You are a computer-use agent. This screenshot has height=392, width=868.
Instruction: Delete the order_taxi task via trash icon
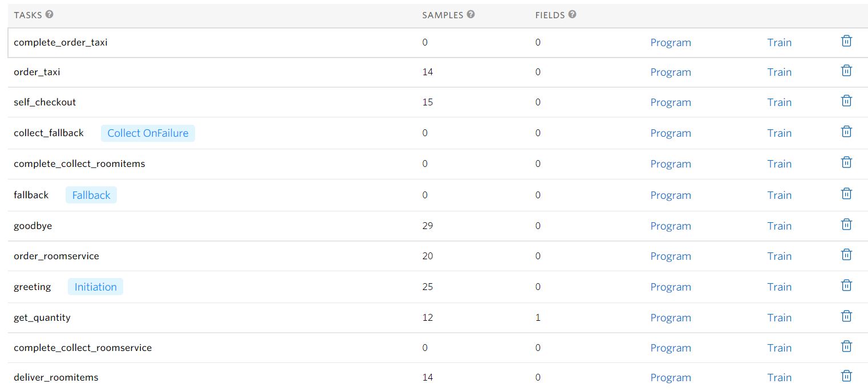pos(846,71)
